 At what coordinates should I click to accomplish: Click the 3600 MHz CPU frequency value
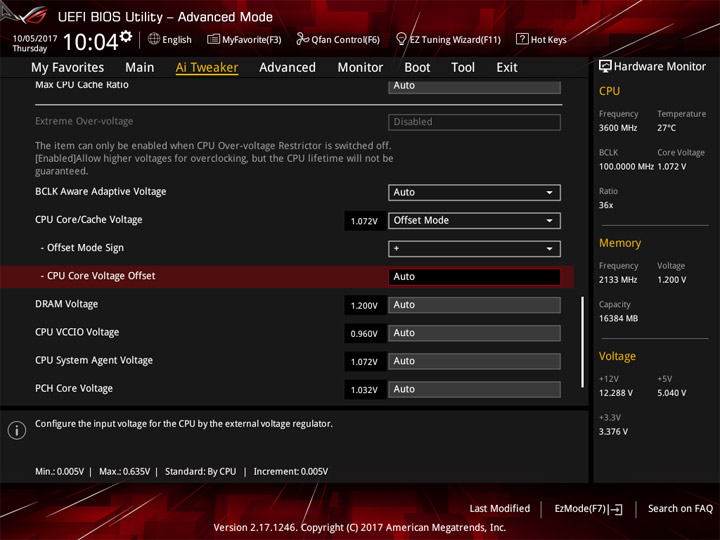(618, 128)
